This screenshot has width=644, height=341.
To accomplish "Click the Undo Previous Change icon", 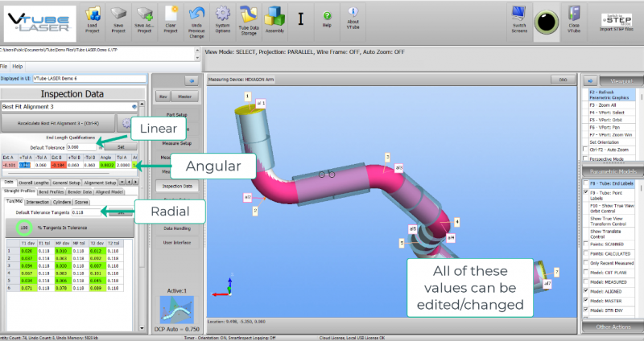I will [x=196, y=22].
